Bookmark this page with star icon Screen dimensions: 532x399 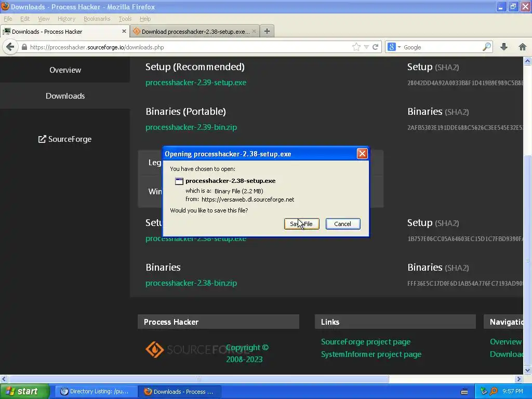(356, 47)
